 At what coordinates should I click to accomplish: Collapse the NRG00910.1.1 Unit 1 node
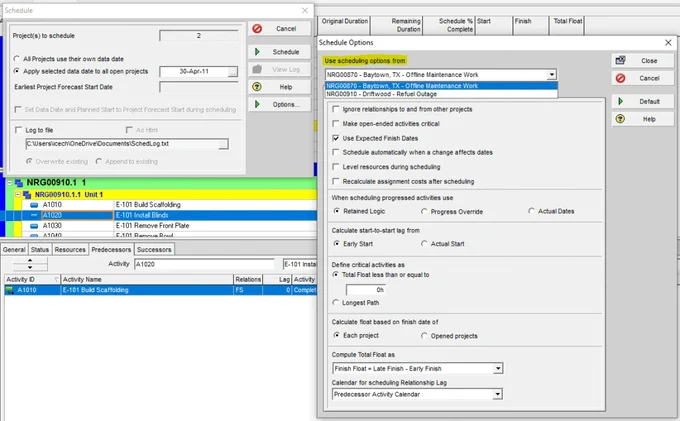18,195
